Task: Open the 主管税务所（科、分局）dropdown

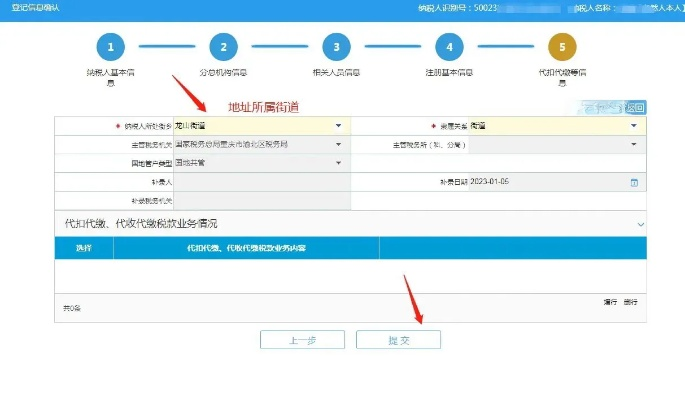Action: click(557, 145)
